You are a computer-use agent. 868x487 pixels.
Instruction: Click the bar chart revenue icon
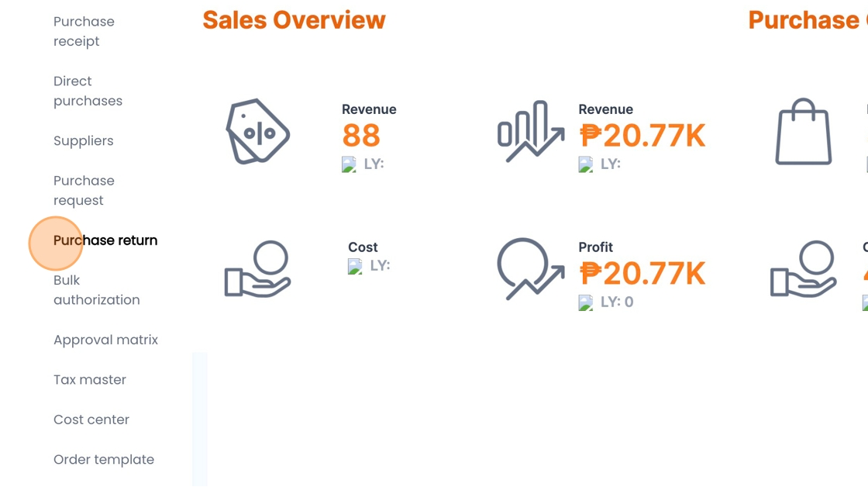530,131
